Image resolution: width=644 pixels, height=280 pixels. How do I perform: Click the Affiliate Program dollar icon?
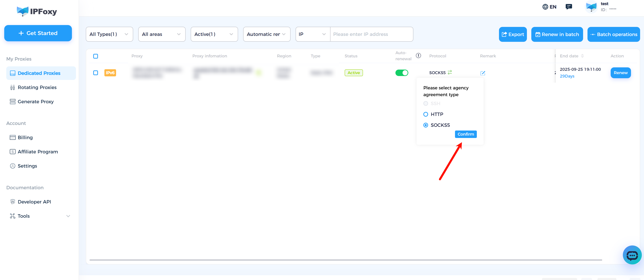13,152
